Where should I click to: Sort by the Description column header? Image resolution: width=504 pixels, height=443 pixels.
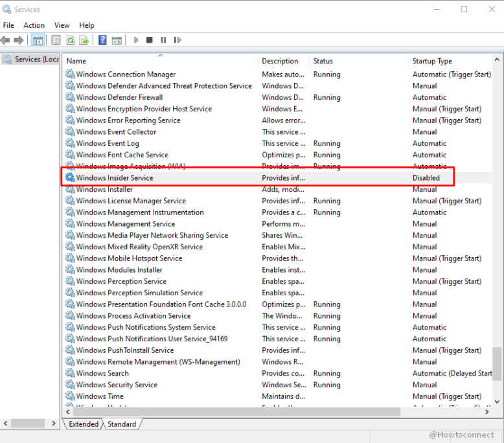tap(284, 61)
